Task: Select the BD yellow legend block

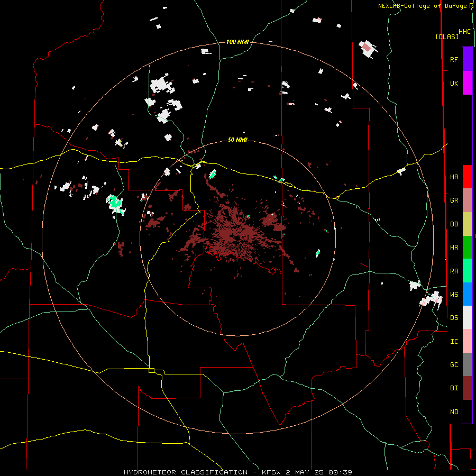Action: [467, 224]
